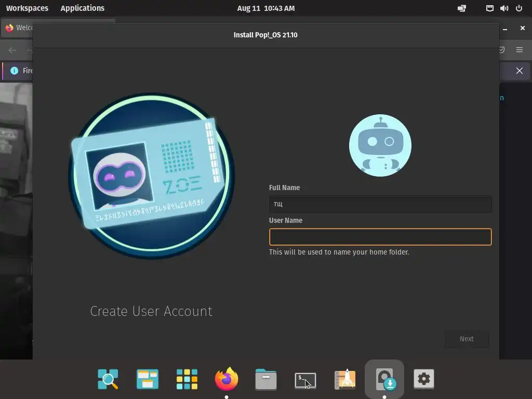The image size is (532, 399).
Task: Open the clock and calendar panel
Action: point(265,8)
